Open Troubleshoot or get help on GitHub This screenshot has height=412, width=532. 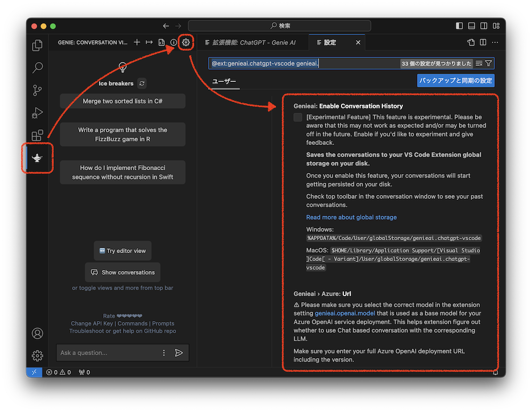(x=122, y=331)
